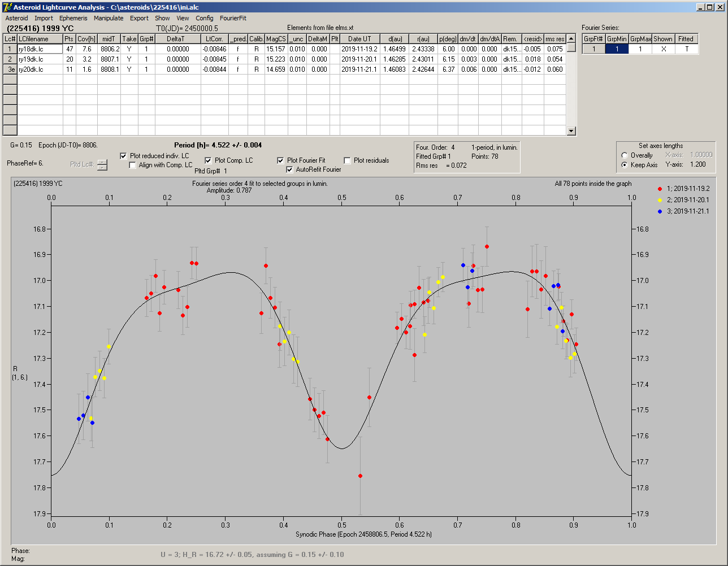The width and height of the screenshot is (728, 566).
Task: Click the table scrollbar up arrow
Action: (571, 39)
